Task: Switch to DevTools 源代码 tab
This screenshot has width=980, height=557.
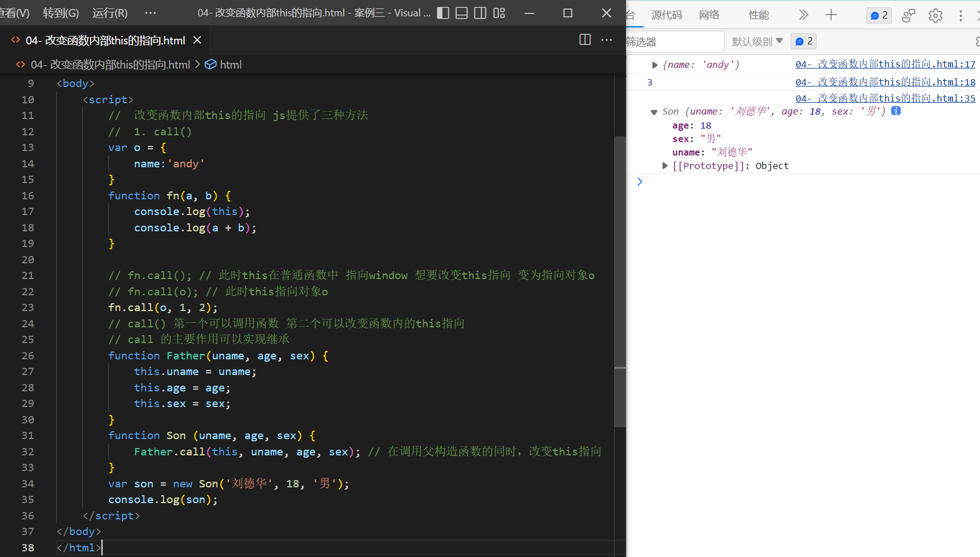Action: click(666, 15)
